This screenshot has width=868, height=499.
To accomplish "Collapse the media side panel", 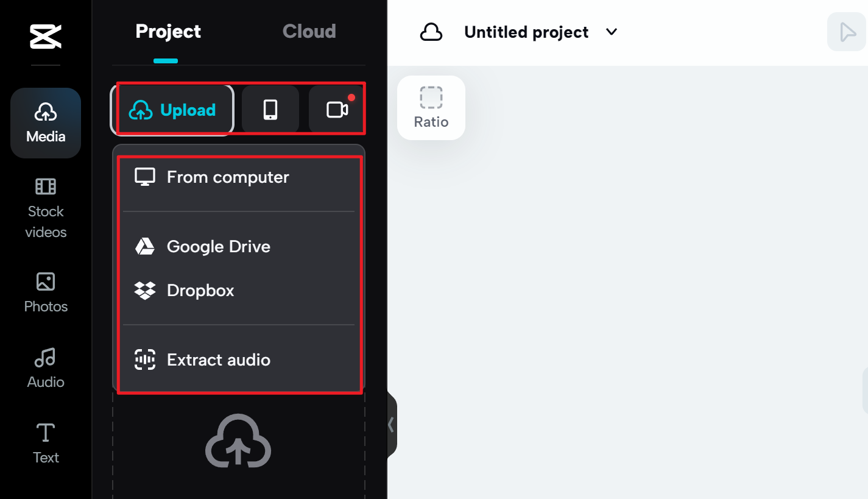I will (391, 425).
